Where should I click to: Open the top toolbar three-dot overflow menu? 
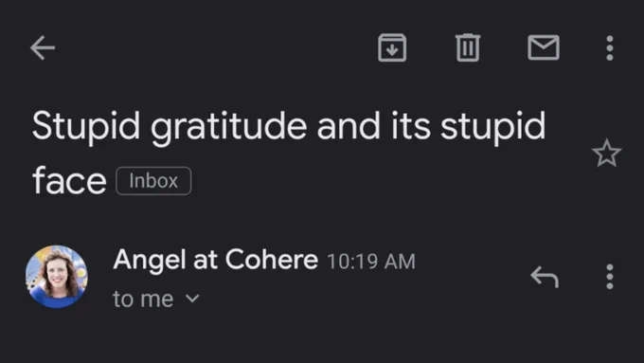point(610,48)
